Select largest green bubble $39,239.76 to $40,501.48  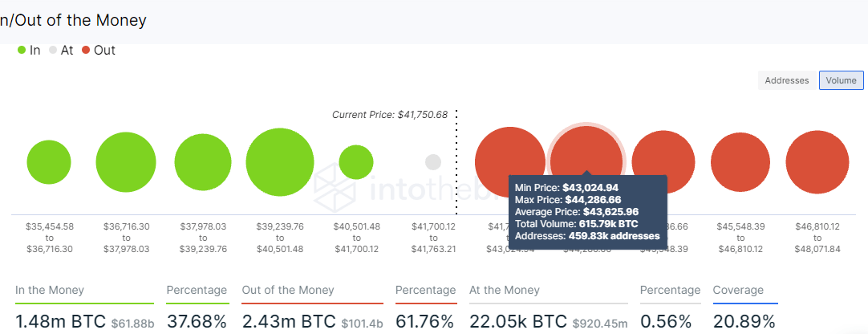coord(280,162)
